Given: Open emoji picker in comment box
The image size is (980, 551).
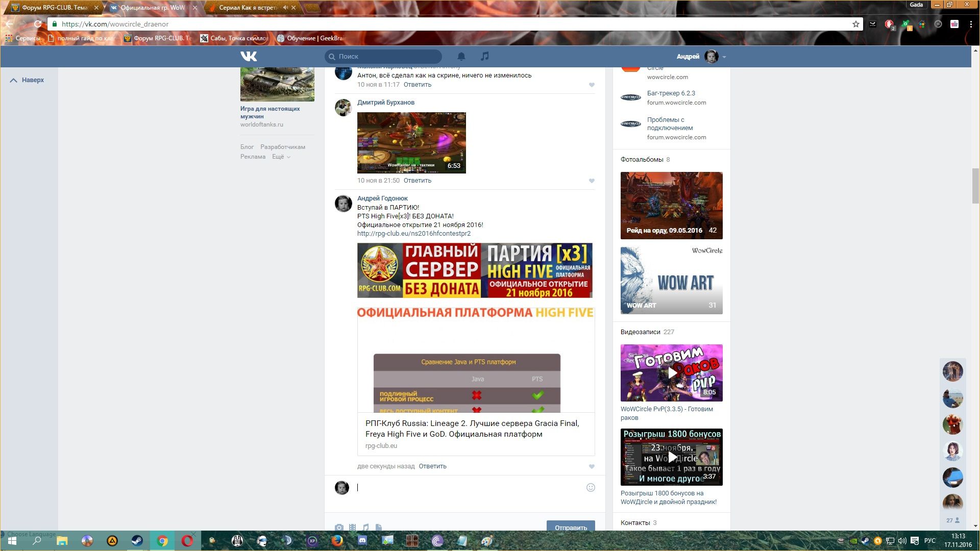Looking at the screenshot, I should click(x=591, y=487).
